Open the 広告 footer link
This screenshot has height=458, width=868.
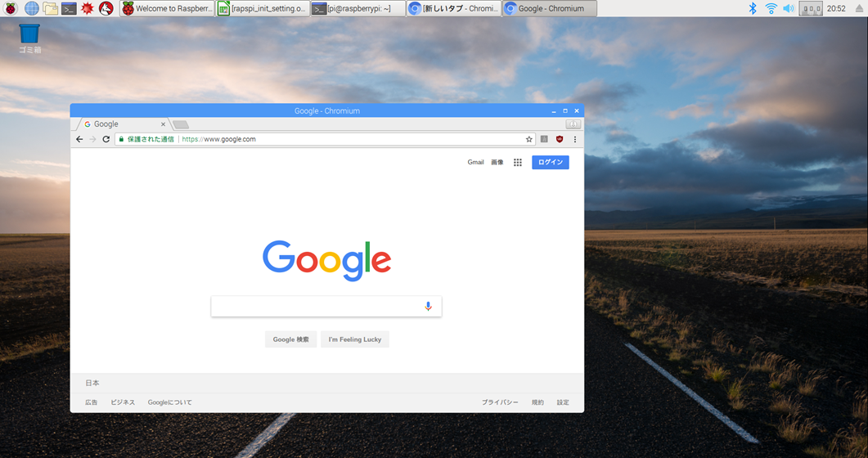92,402
